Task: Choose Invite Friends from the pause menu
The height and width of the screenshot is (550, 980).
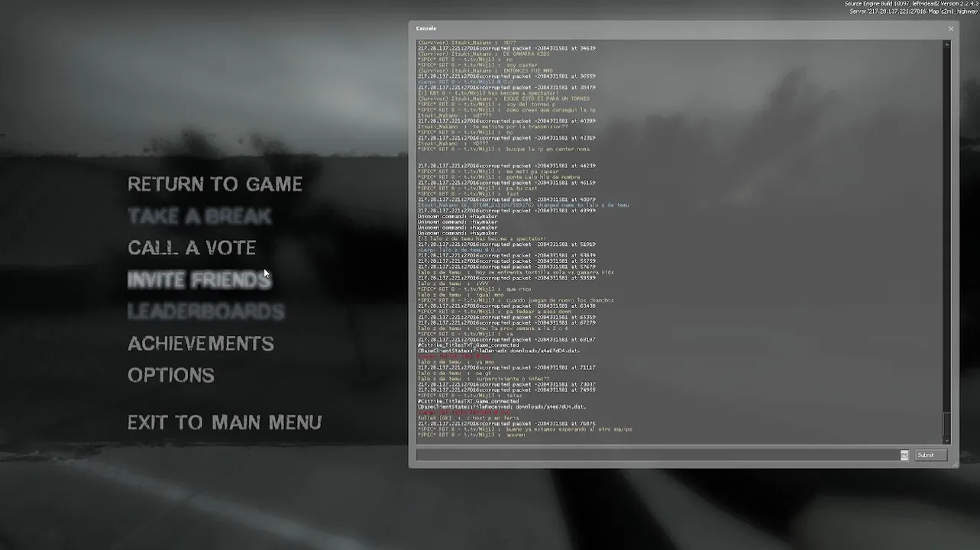Action: (x=199, y=280)
